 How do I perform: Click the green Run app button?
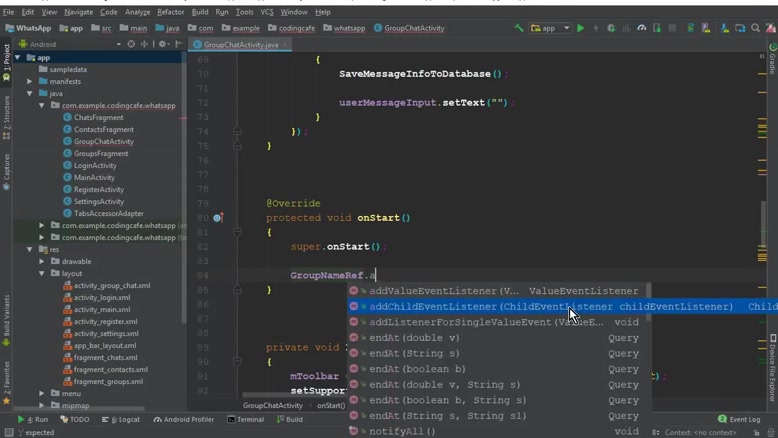click(x=580, y=28)
